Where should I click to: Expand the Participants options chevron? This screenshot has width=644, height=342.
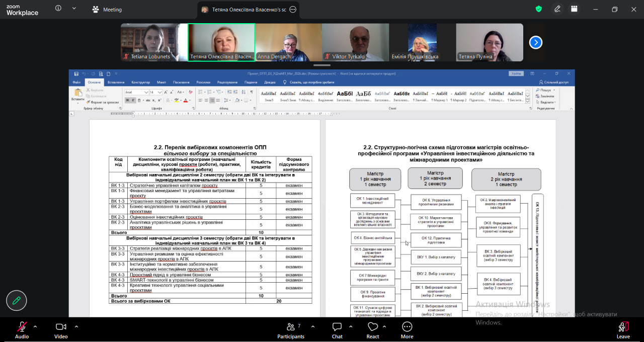click(313, 326)
